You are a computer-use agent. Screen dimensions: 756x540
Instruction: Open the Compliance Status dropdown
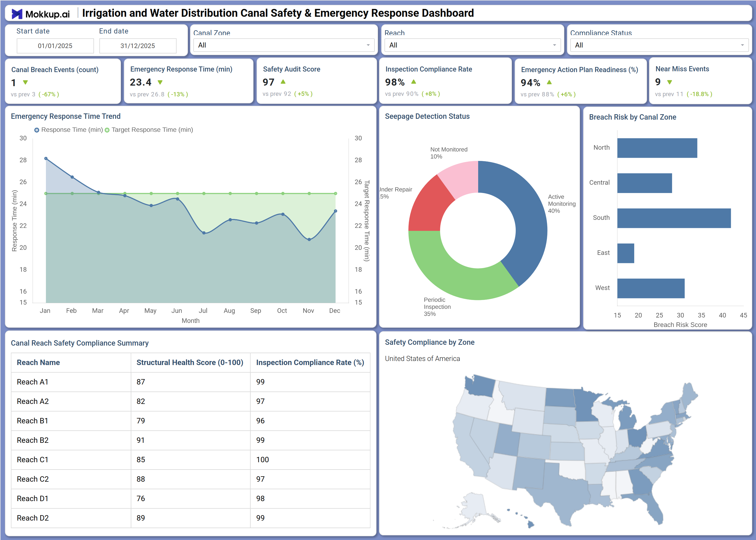(x=659, y=45)
